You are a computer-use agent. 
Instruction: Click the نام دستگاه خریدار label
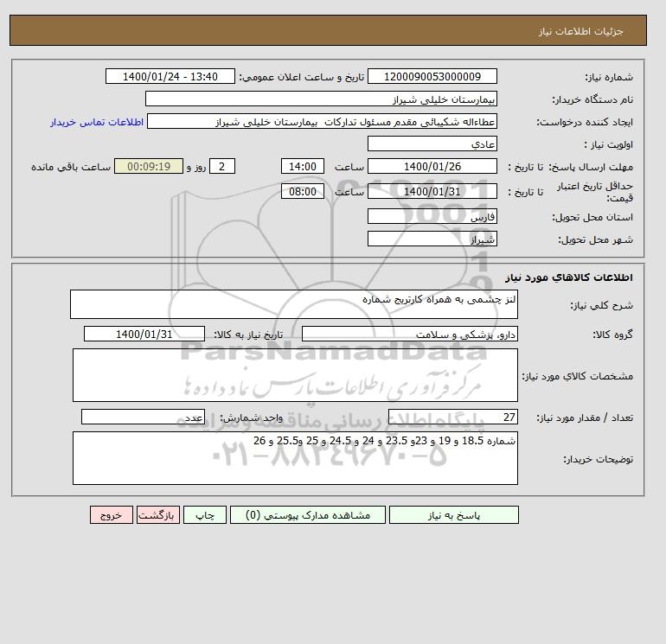[x=592, y=99]
